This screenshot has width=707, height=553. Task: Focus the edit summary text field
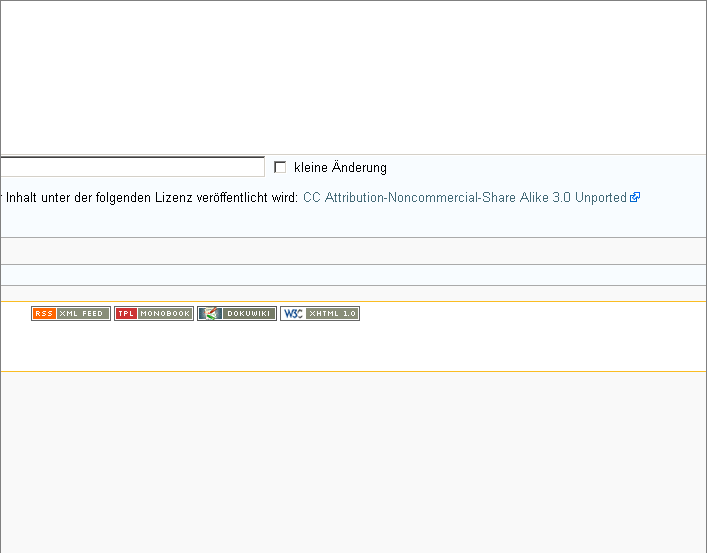coord(132,167)
